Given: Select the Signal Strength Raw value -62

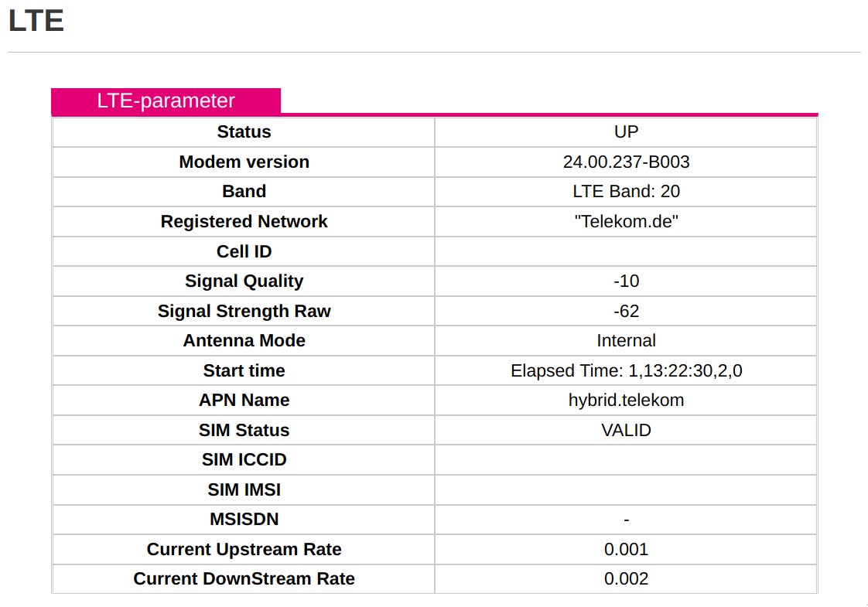Looking at the screenshot, I should pos(626,311).
